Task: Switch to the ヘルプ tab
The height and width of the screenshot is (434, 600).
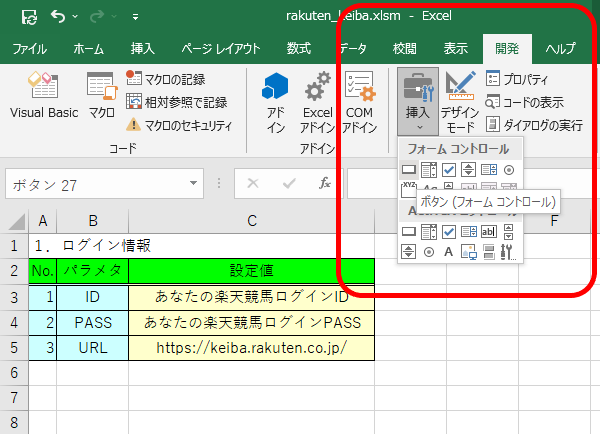Action: point(560,49)
